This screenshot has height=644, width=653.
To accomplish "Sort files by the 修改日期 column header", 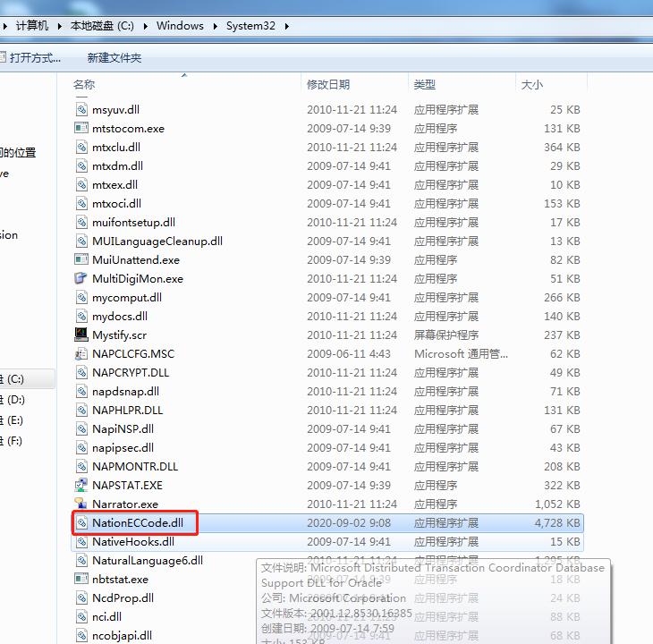I will [328, 85].
